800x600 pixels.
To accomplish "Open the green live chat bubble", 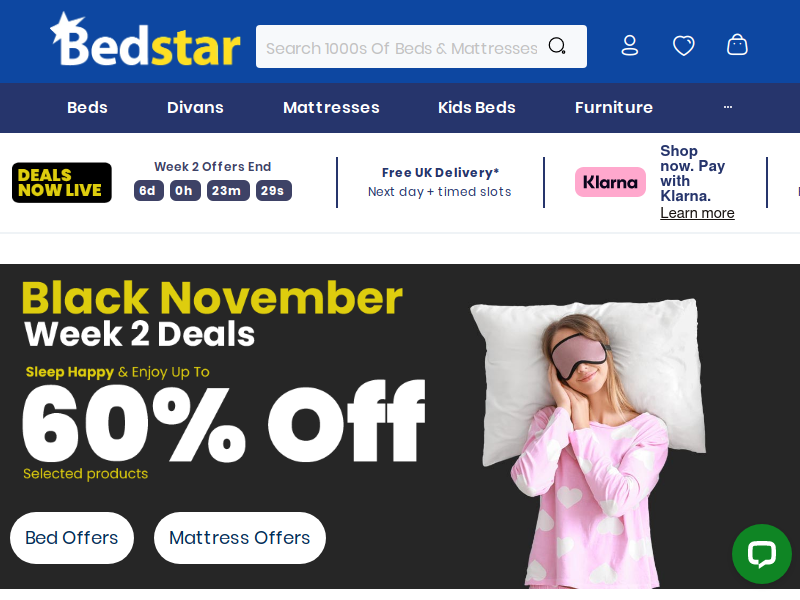I will click(x=762, y=554).
